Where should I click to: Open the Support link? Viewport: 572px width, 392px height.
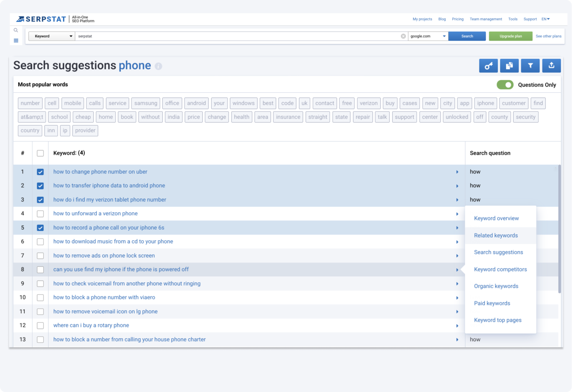click(530, 19)
